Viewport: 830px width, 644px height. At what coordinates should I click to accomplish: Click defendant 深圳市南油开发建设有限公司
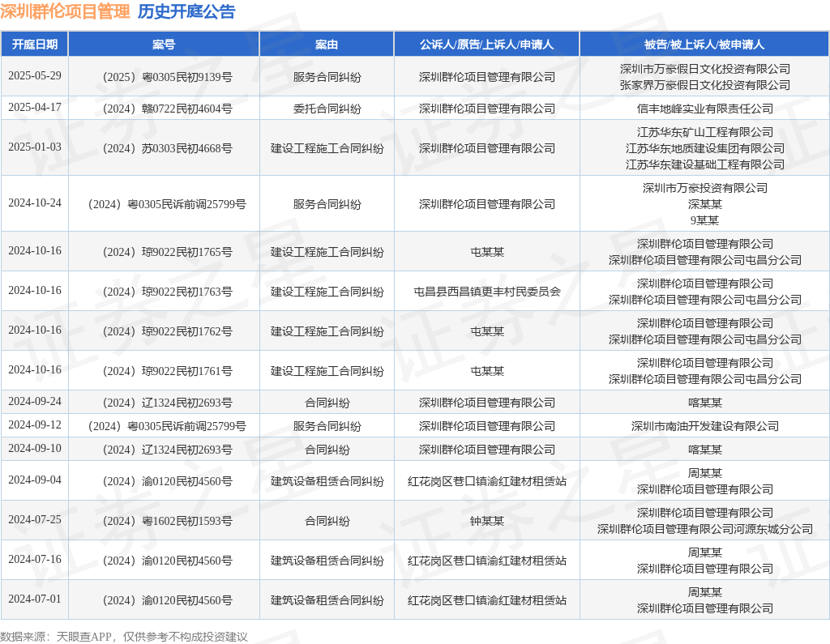click(x=705, y=427)
